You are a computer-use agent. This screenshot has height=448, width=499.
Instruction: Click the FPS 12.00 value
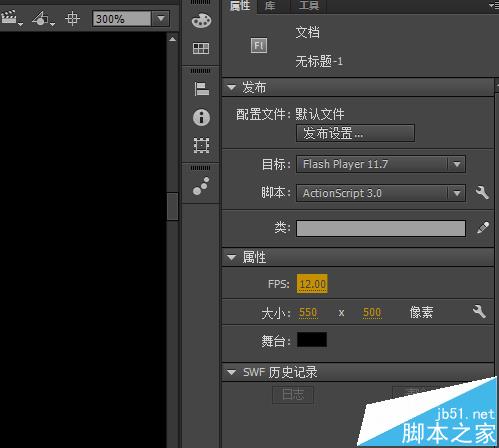coord(312,284)
